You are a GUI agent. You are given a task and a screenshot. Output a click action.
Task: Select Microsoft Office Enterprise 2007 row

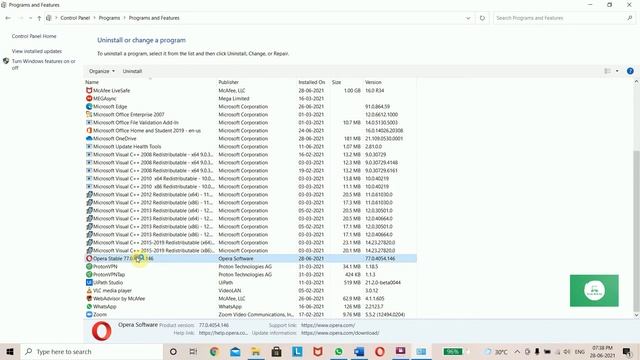[x=251, y=115]
